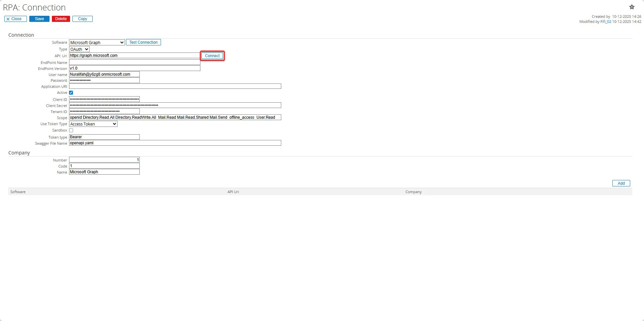
Task: Open the Software dropdown
Action: coord(97,42)
